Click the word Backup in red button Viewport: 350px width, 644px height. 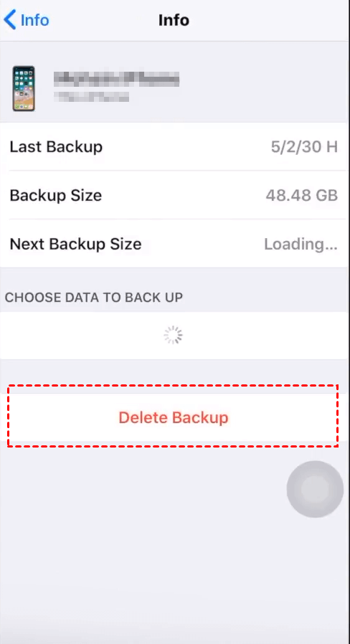click(200, 417)
